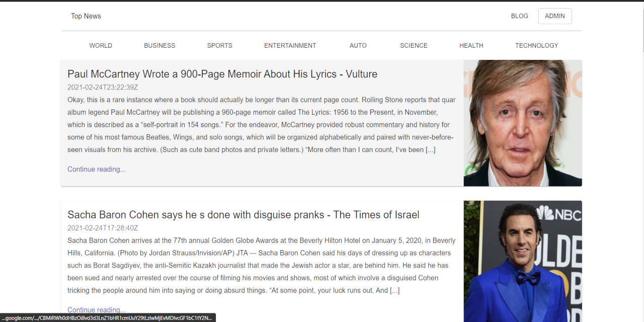Viewport: 644px width, 322px height.
Task: Go to the BLOG page
Action: (x=519, y=16)
